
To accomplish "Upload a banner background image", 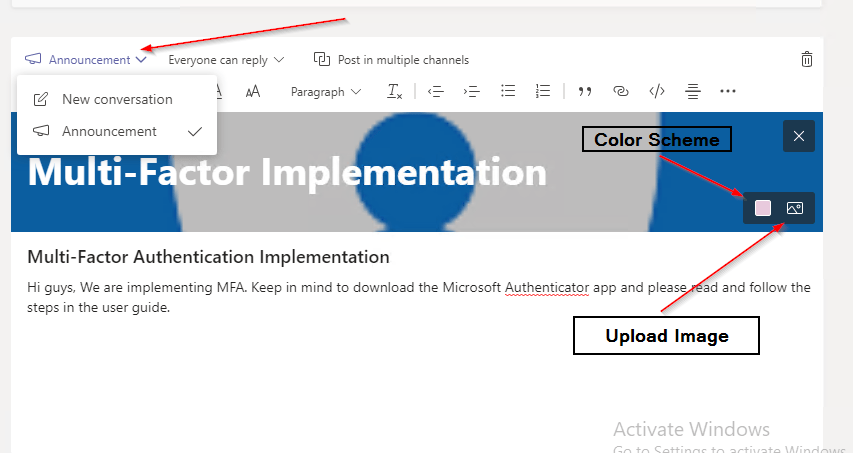I will pyautogui.click(x=795, y=208).
